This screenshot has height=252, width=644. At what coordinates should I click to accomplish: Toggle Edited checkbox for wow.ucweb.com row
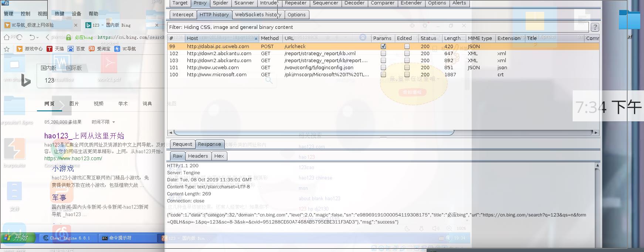[407, 67]
